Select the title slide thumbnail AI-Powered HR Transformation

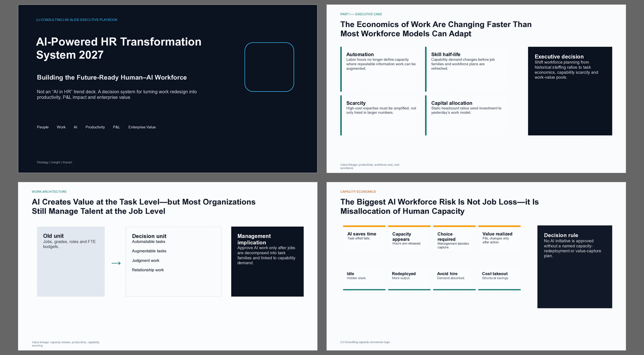pos(168,89)
